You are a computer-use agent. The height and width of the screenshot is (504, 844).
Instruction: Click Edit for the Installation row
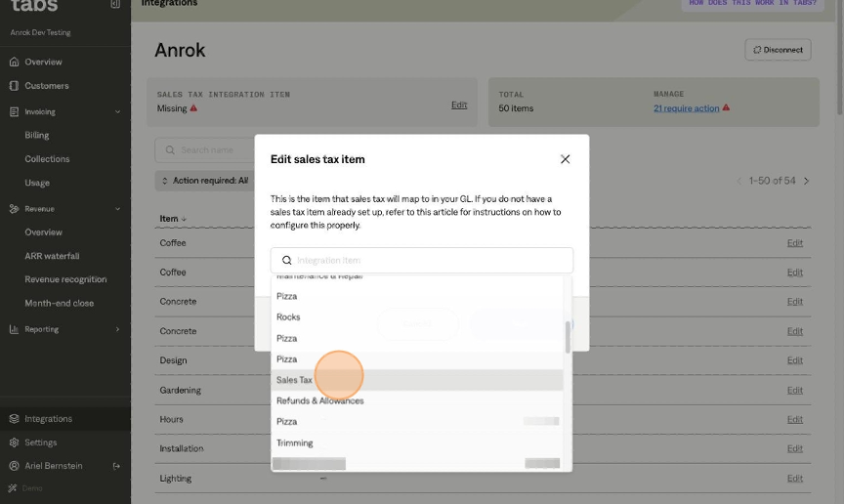pos(794,448)
